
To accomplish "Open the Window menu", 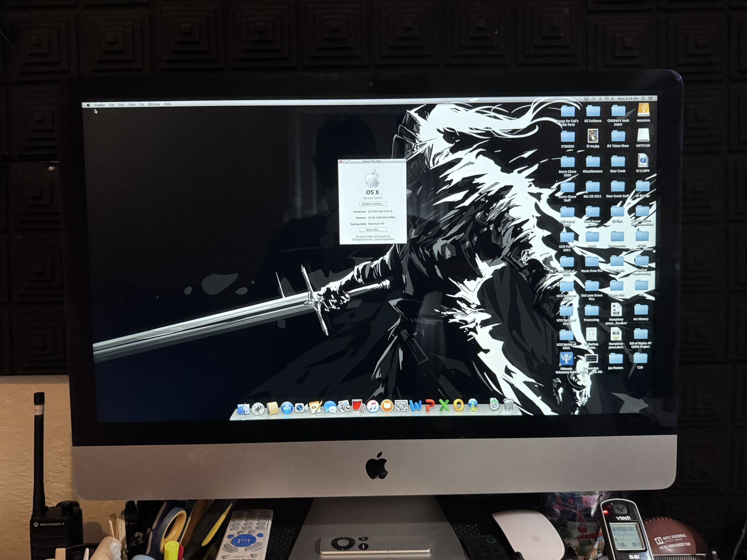I will (x=154, y=104).
